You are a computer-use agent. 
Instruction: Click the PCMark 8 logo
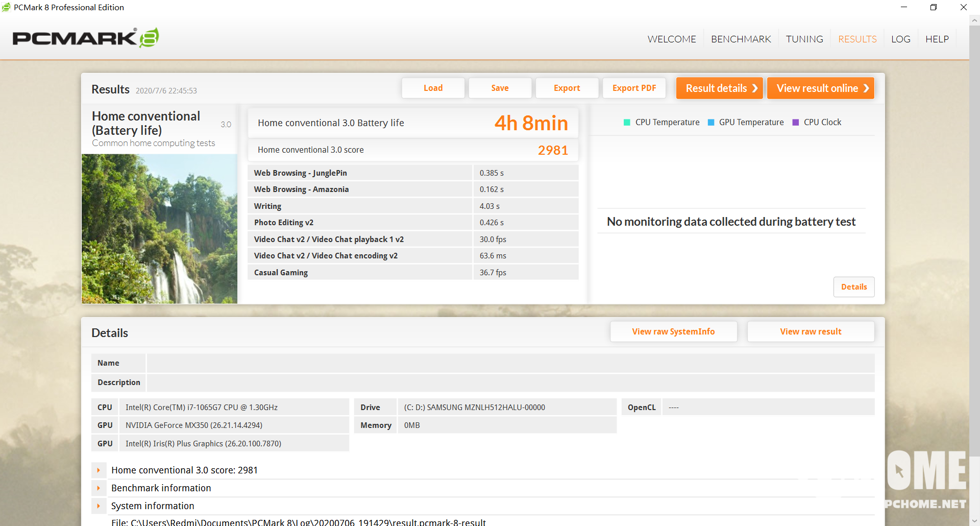(x=86, y=38)
